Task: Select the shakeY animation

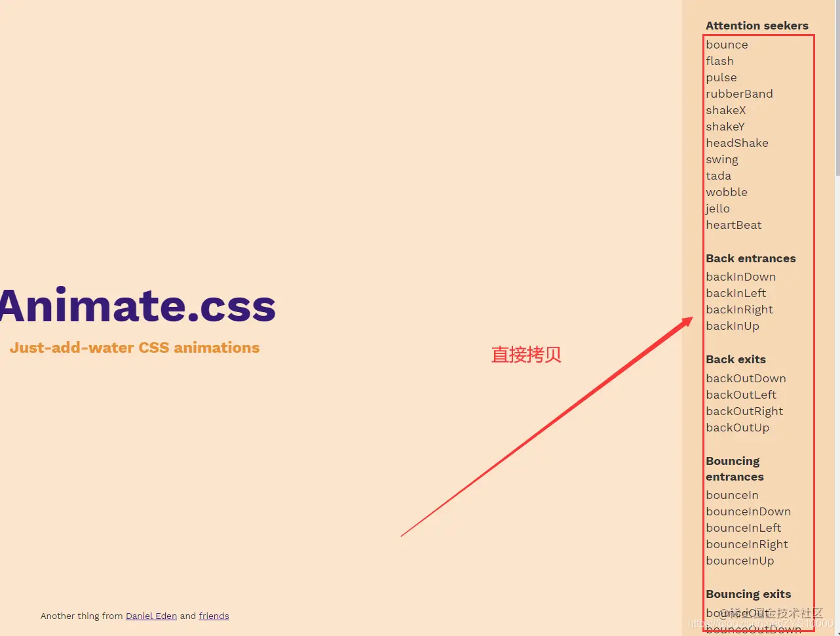Action: (x=725, y=127)
